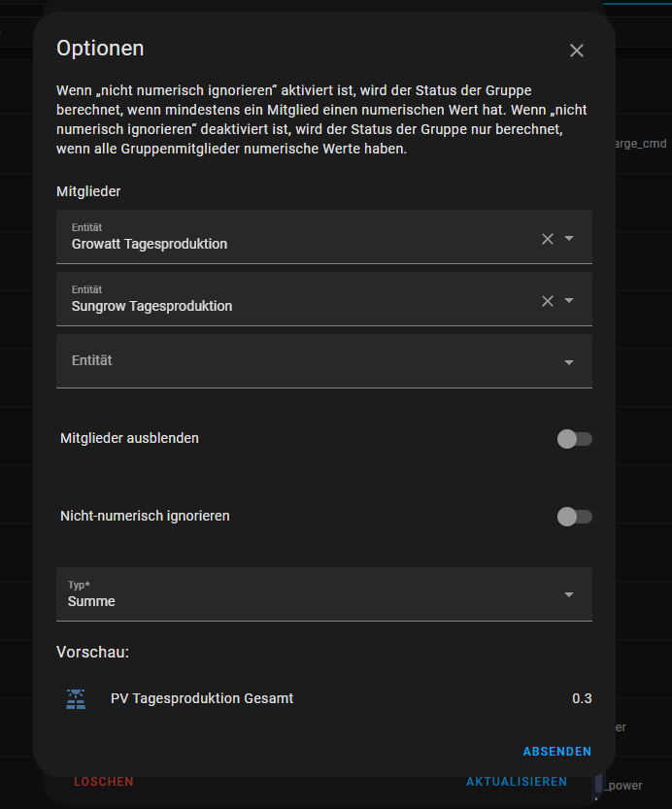Enable the Mitglieder ausblenden toggle
This screenshot has height=809, width=672.
574,439
